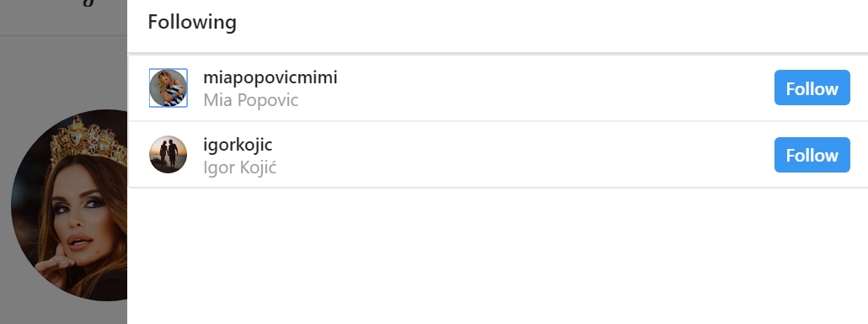This screenshot has width=868, height=324.
Task: Follow miapopovicmimi using the Follow button
Action: click(812, 88)
